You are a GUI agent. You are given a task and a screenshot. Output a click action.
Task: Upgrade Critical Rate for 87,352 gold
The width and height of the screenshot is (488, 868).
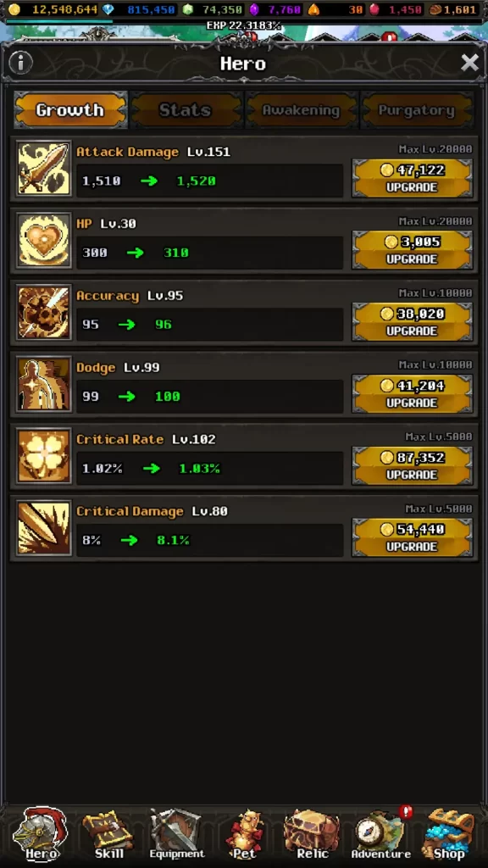point(413,466)
